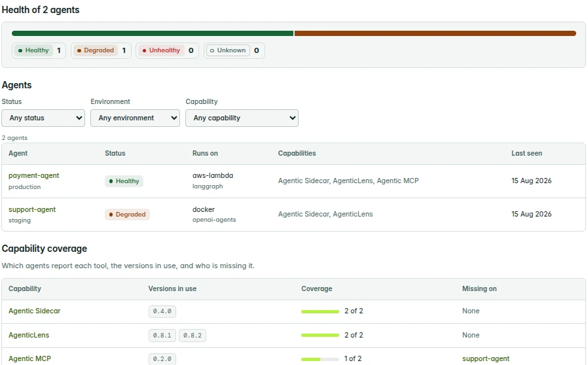Click the production environment label

[x=24, y=186]
